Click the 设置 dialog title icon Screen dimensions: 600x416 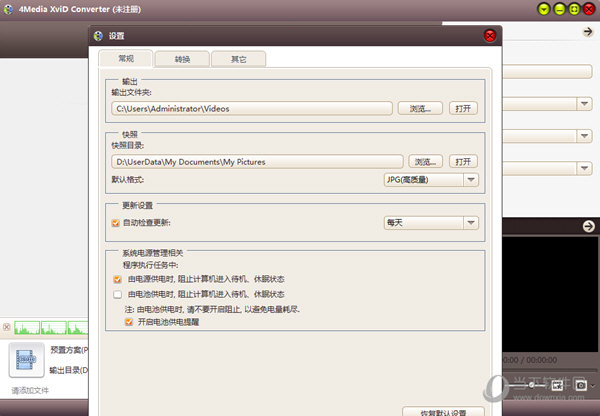coord(98,36)
